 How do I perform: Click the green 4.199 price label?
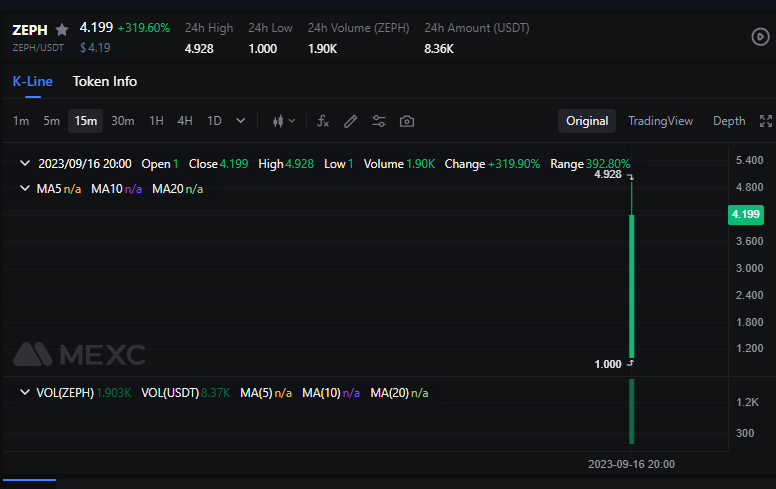[x=746, y=214]
